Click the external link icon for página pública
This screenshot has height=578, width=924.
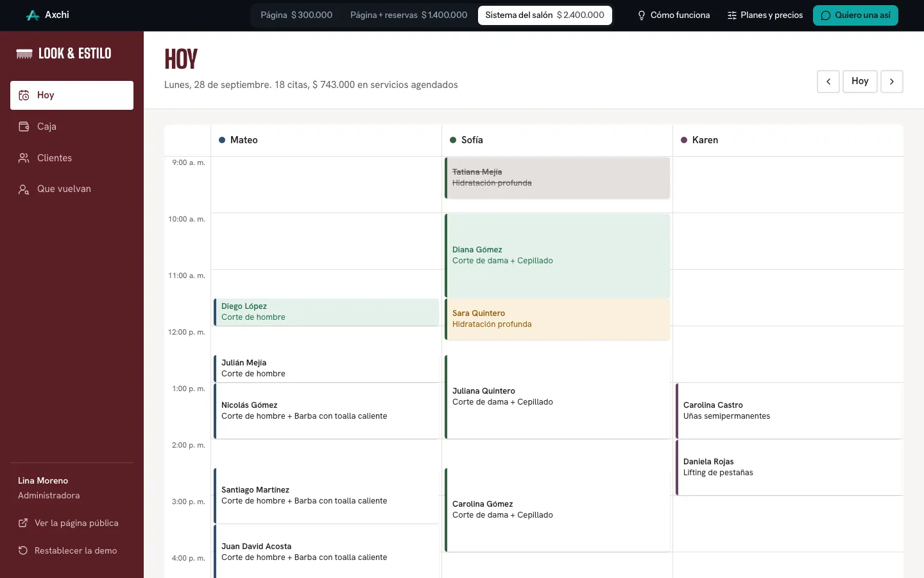23,523
